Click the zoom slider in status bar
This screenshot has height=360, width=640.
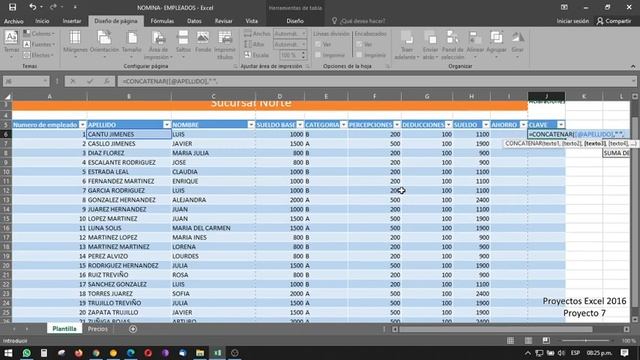point(586,340)
